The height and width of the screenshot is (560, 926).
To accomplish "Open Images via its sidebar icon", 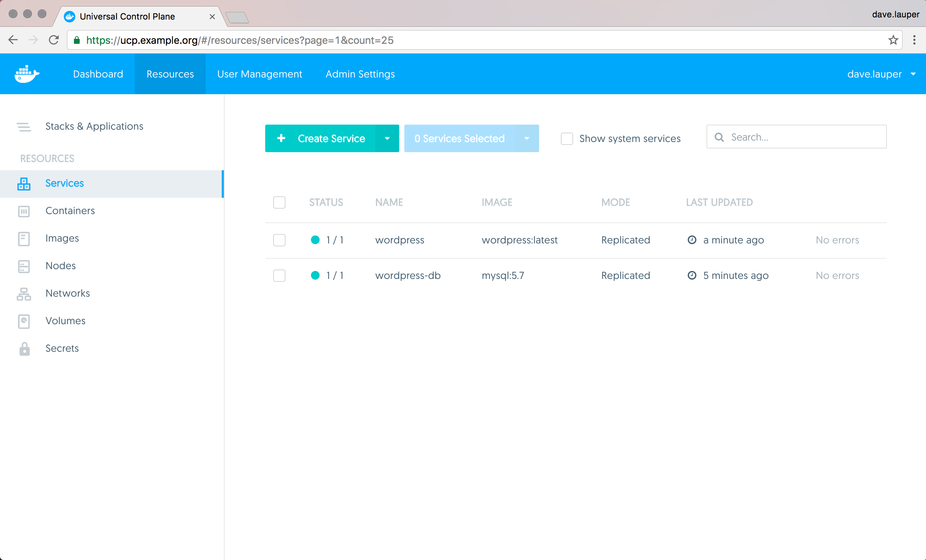I will pos(24,239).
